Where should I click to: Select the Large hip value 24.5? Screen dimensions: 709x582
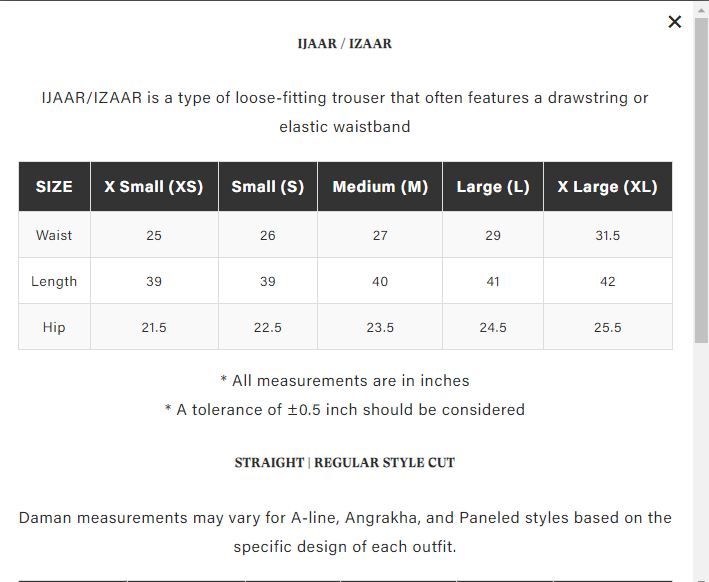493,327
